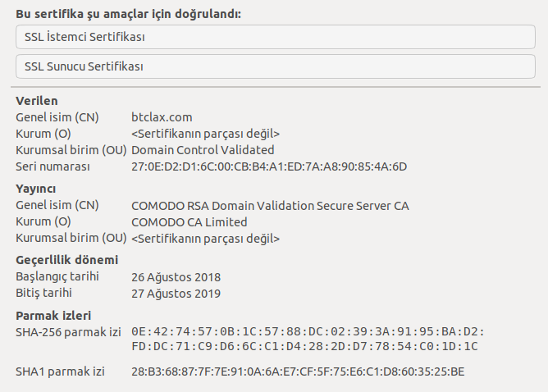Select the serial number 27:0E:D2:D1 value
This screenshot has height=392, width=548.
click(x=269, y=166)
